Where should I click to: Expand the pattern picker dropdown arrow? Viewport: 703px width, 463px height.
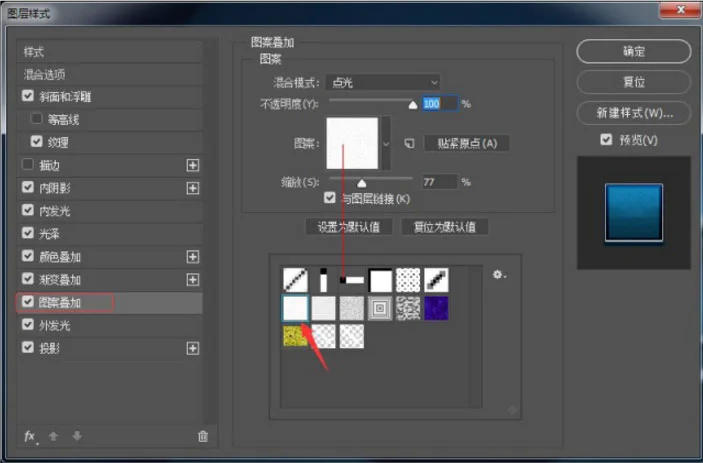(386, 144)
